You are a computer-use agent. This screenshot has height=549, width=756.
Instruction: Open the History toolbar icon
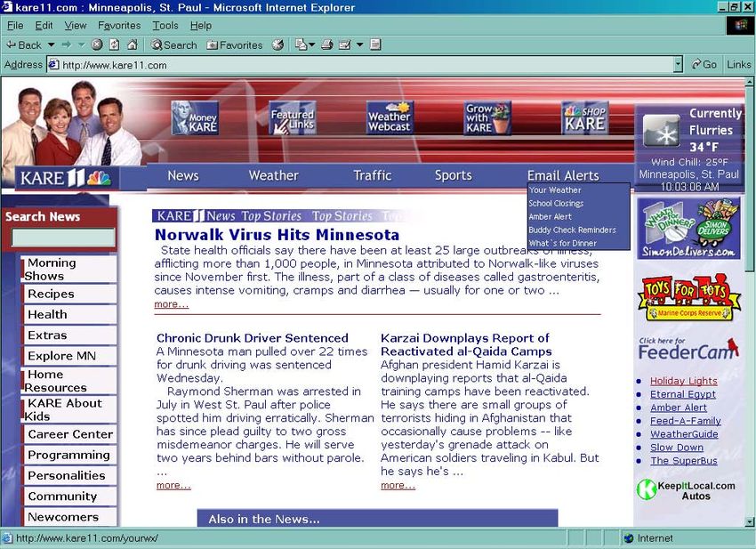pyautogui.click(x=277, y=44)
